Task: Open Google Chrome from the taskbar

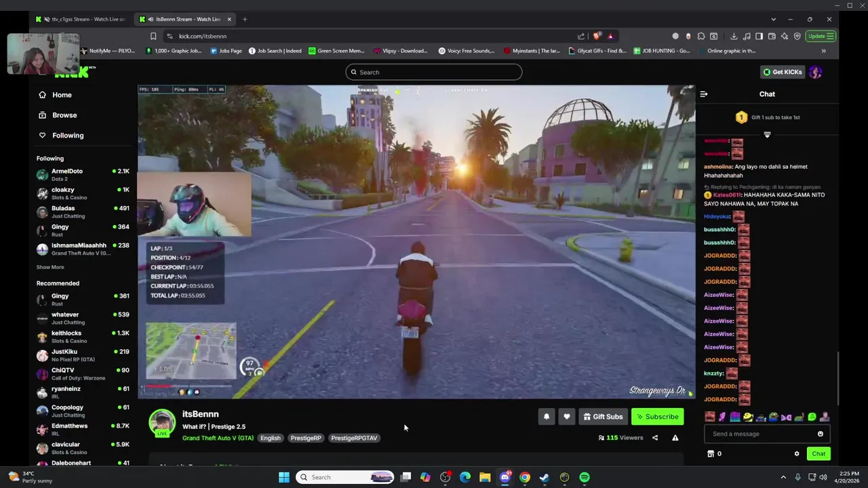Action: click(525, 477)
